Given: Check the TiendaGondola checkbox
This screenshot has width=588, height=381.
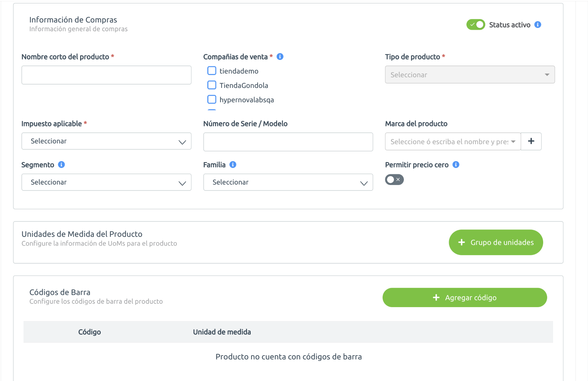Looking at the screenshot, I should pos(212,85).
